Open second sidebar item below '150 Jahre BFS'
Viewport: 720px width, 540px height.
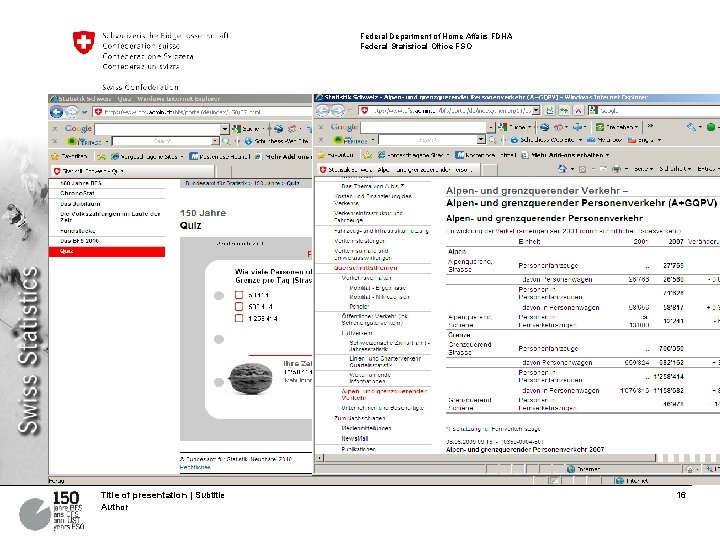[x=77, y=193]
